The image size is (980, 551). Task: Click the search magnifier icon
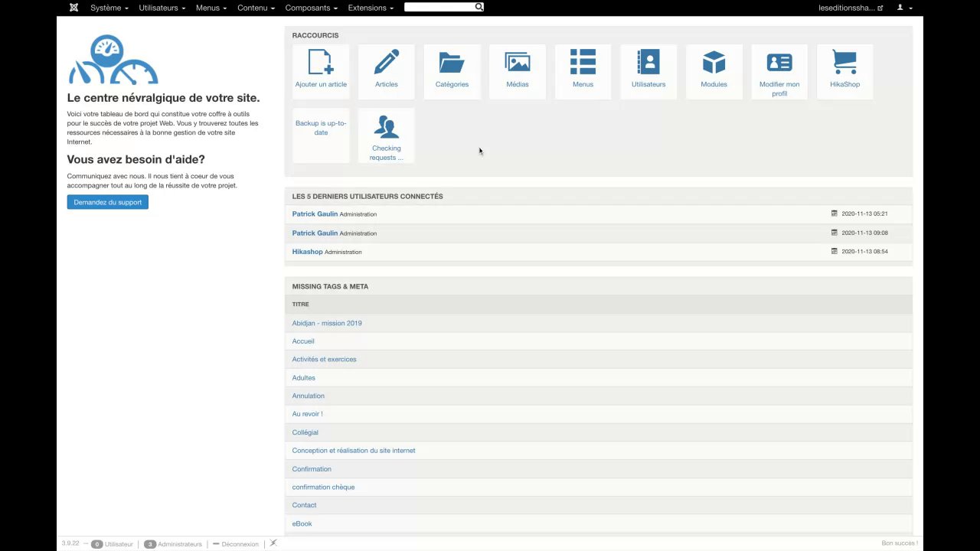pos(479,7)
